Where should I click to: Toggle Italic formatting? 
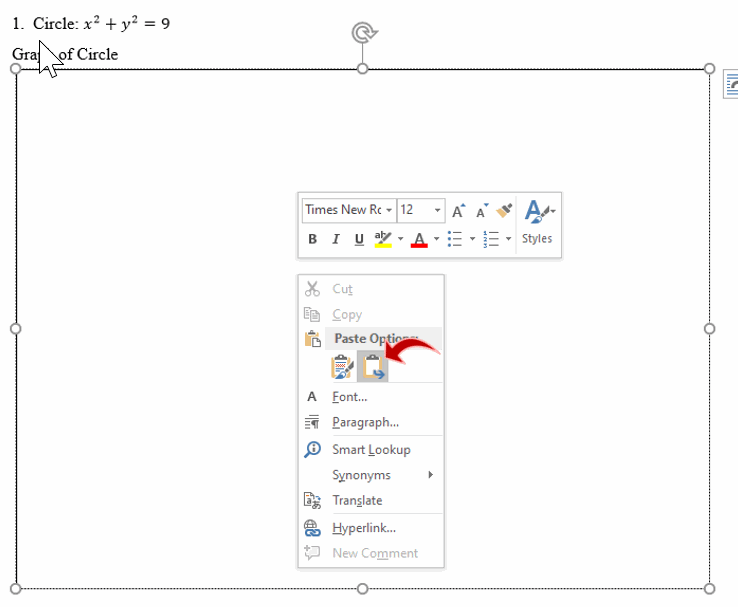coord(335,239)
